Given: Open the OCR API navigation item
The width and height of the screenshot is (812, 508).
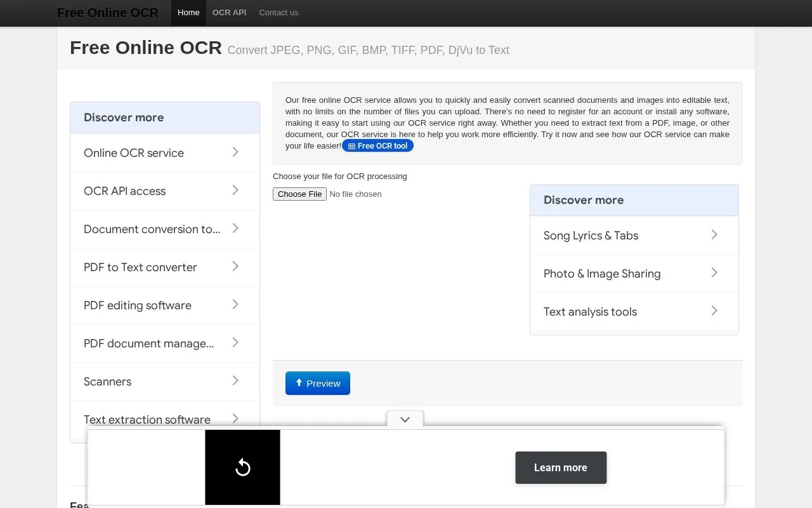Looking at the screenshot, I should pos(229,13).
